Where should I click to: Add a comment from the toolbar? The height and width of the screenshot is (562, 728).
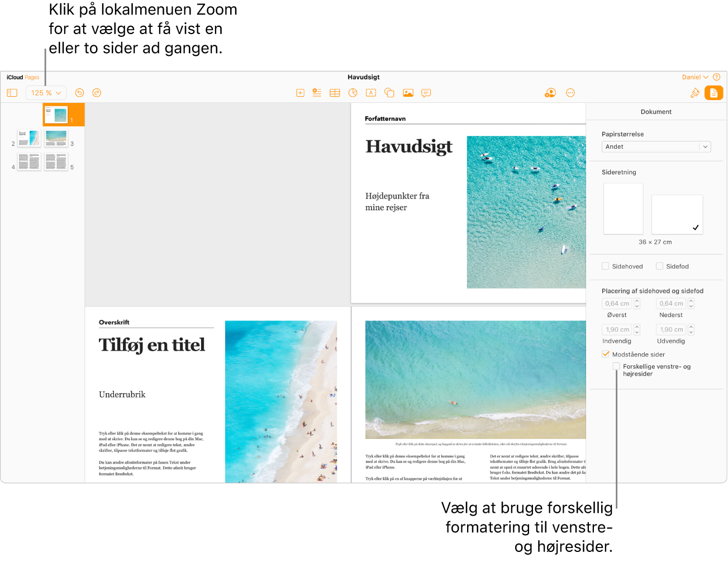(426, 93)
